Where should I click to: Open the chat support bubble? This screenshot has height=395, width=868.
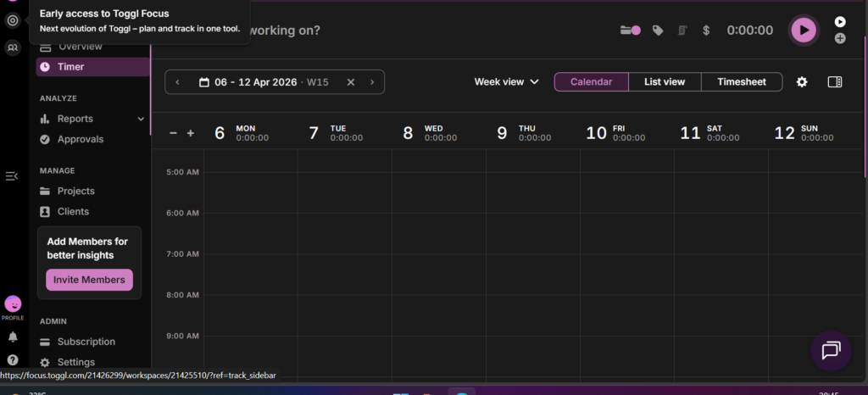tap(831, 351)
